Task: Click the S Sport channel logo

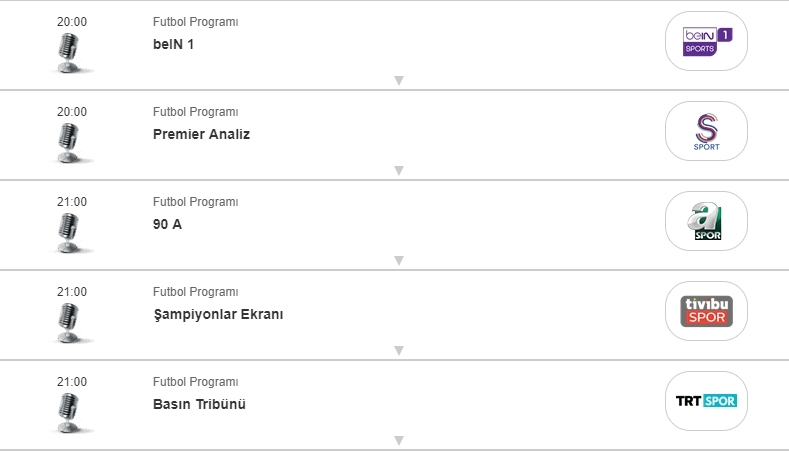Action: [x=706, y=131]
